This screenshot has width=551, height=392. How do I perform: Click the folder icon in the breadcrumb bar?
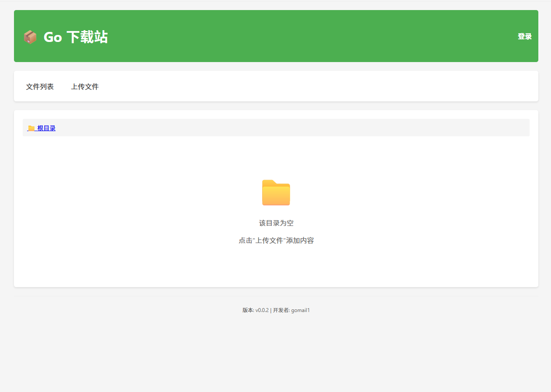pos(31,128)
